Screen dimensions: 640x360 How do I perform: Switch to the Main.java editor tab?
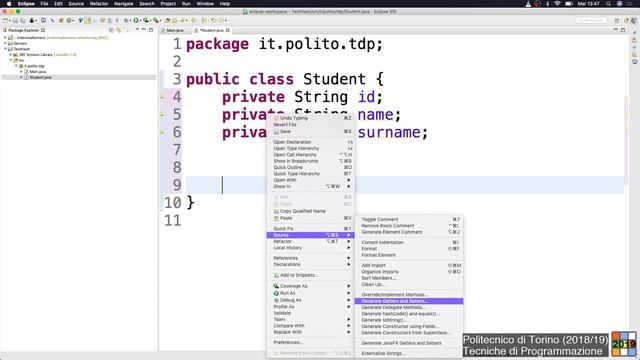[x=175, y=30]
